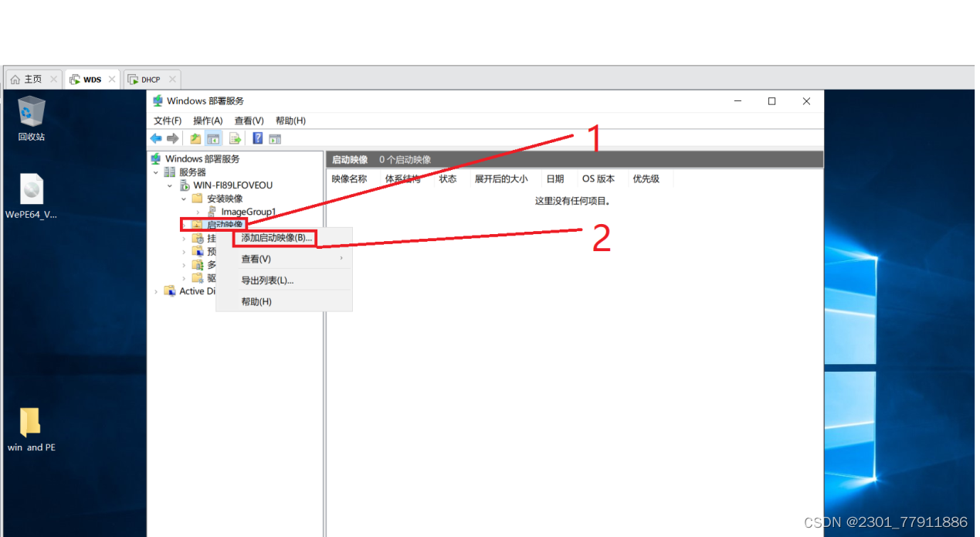980x537 pixels.
Task: Click the Windows 部署服务 title bar icon
Action: pos(158,101)
